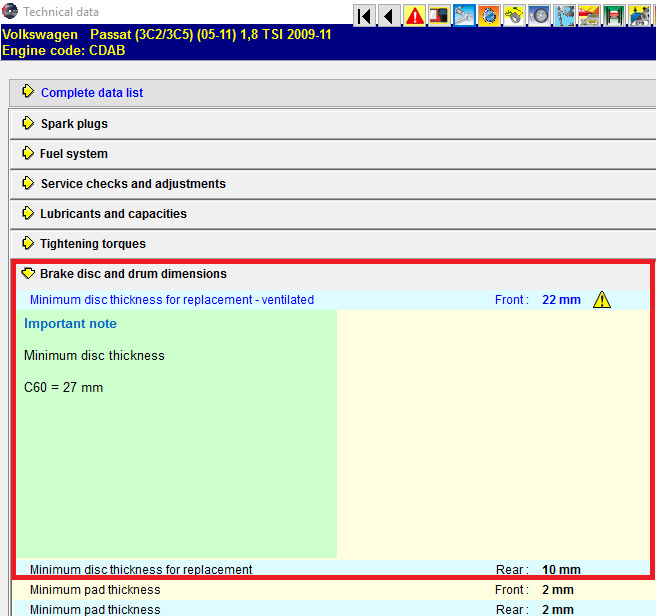This screenshot has width=656, height=616.
Task: Select the Lubricants and capacities heading
Action: [113, 214]
